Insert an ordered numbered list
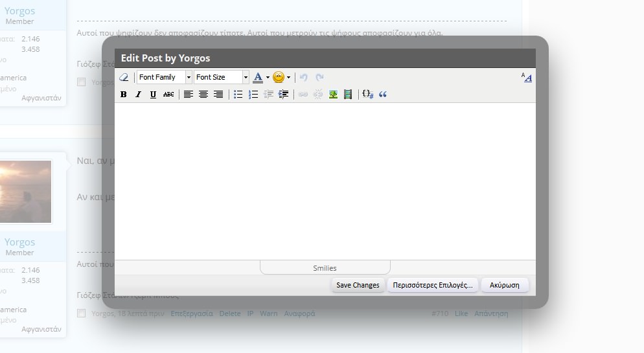The image size is (644, 353). [253, 95]
